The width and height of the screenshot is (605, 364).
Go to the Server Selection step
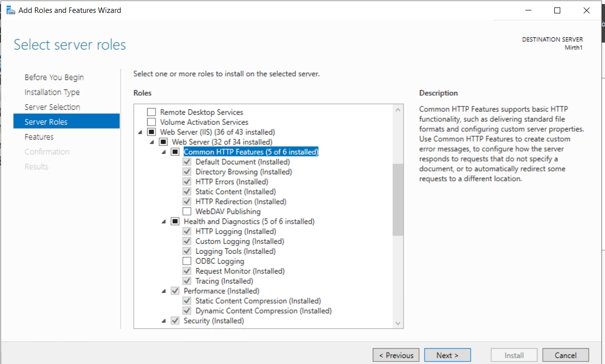(52, 107)
